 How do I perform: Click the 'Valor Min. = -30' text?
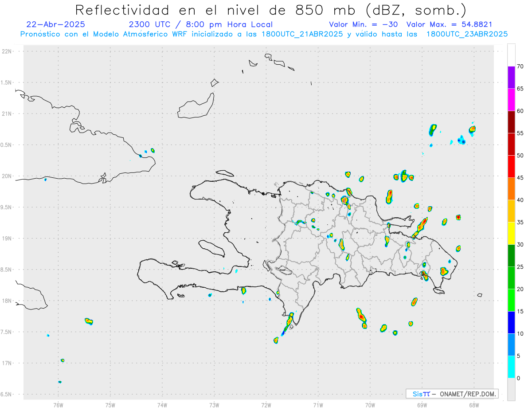click(364, 24)
